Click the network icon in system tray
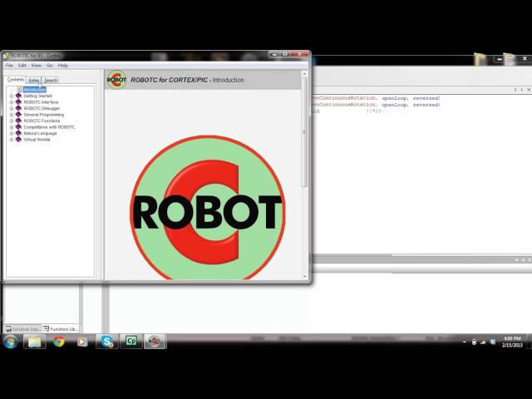The image size is (532, 399). click(484, 342)
